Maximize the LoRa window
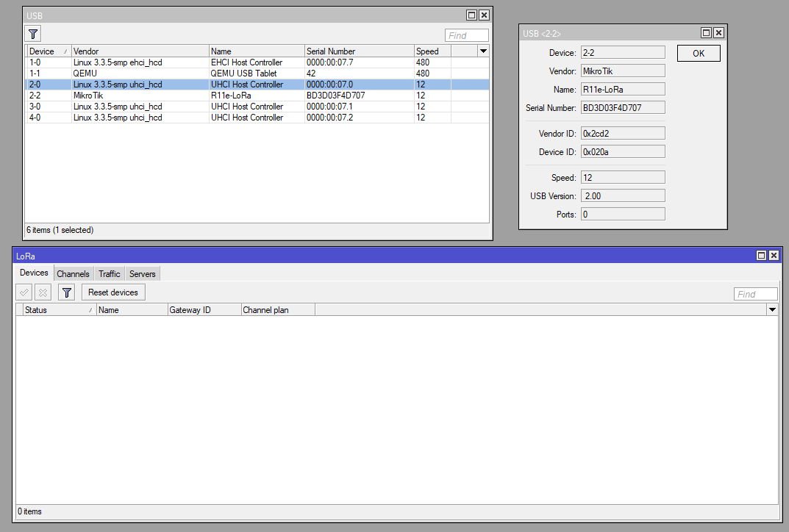This screenshot has width=789, height=532. pyautogui.click(x=761, y=256)
